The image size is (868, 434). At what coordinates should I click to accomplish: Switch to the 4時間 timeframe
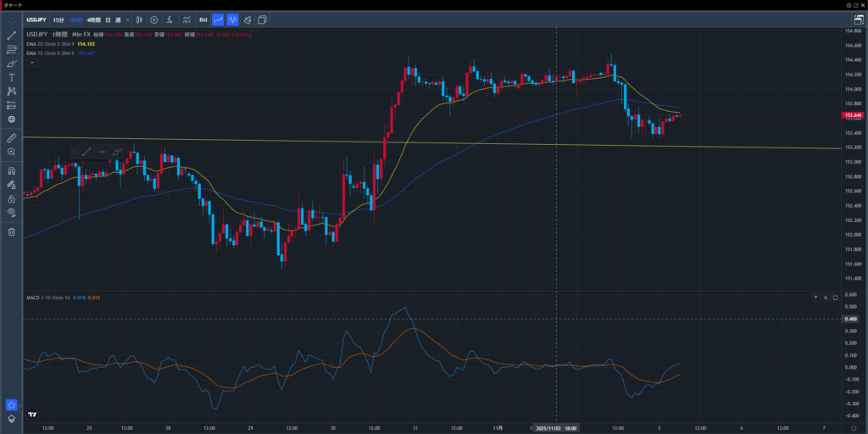(93, 19)
